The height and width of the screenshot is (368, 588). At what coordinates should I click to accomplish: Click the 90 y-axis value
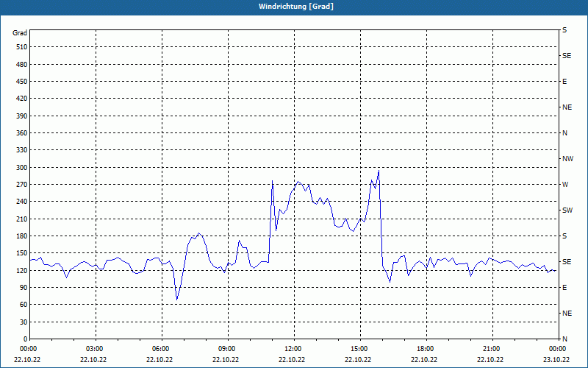tap(24, 288)
